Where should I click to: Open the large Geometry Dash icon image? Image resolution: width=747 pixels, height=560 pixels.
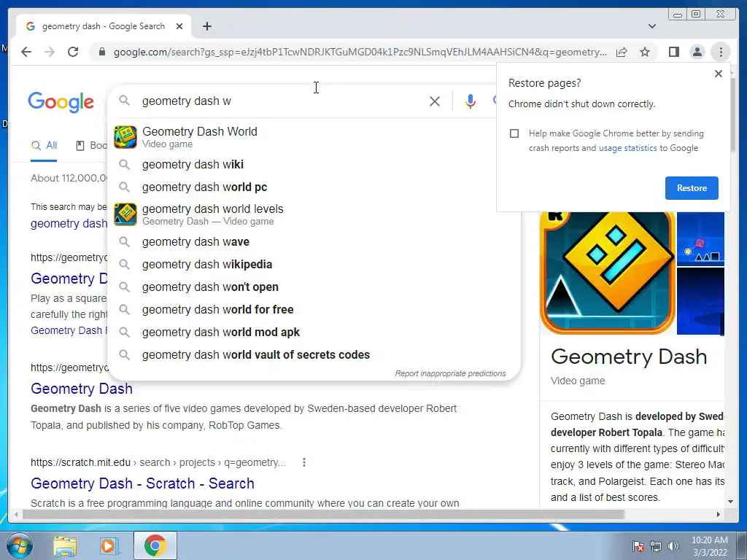[608, 273]
